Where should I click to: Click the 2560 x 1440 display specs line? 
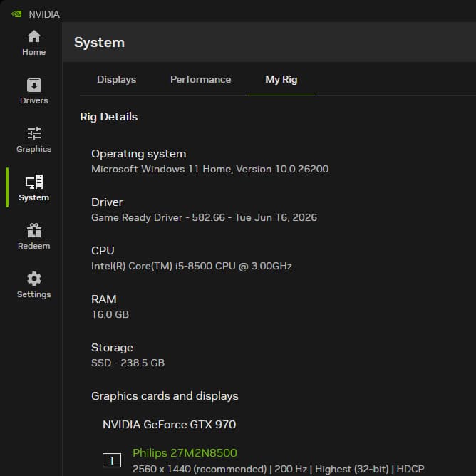pyautogui.click(x=279, y=469)
